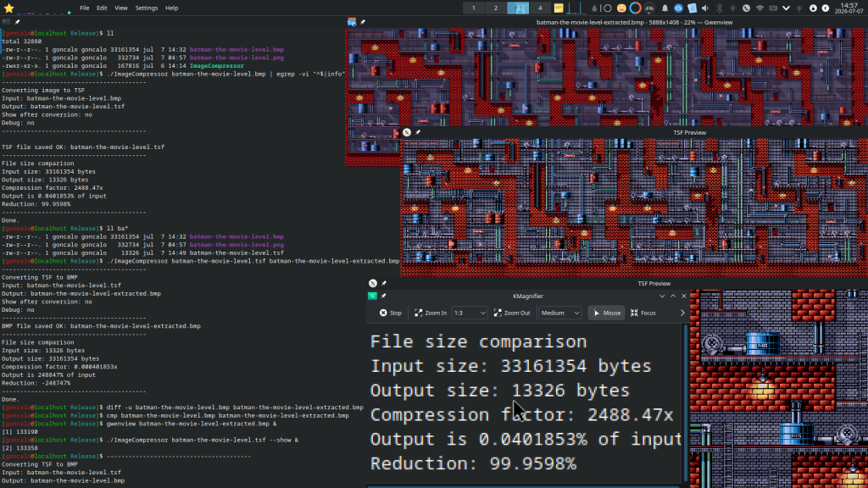Click magnified 'Reduction: 99.9598%' text
This screenshot has height=488, width=868.
473,463
